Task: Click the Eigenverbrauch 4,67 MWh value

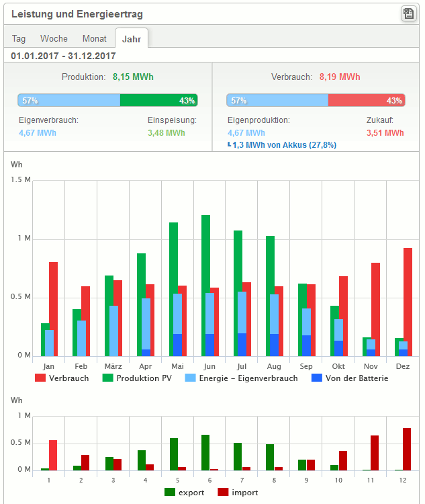Action: pyautogui.click(x=38, y=133)
